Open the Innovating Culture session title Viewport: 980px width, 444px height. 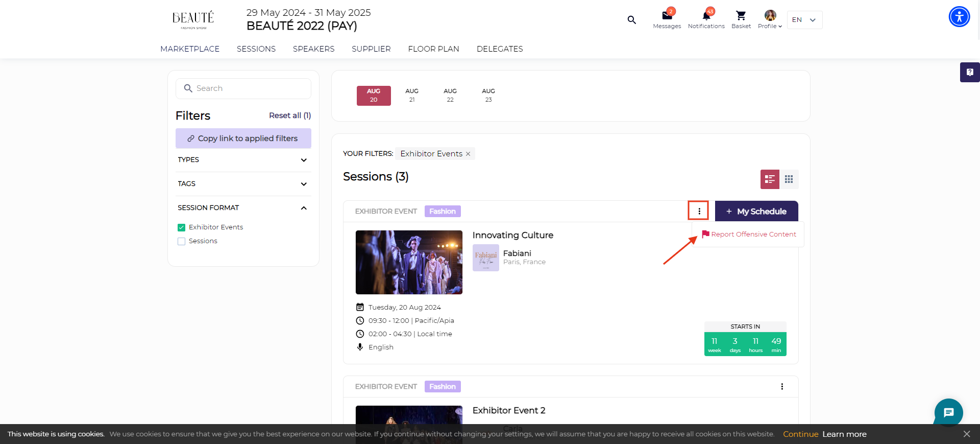(x=513, y=235)
